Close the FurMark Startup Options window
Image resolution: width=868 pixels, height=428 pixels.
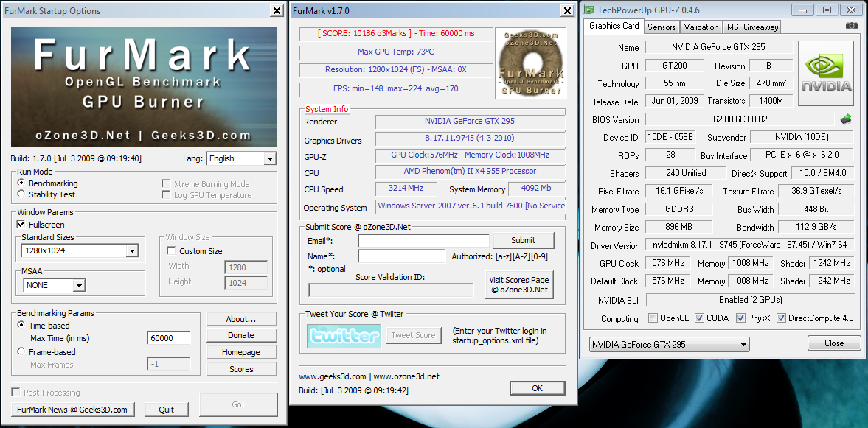pos(277,10)
